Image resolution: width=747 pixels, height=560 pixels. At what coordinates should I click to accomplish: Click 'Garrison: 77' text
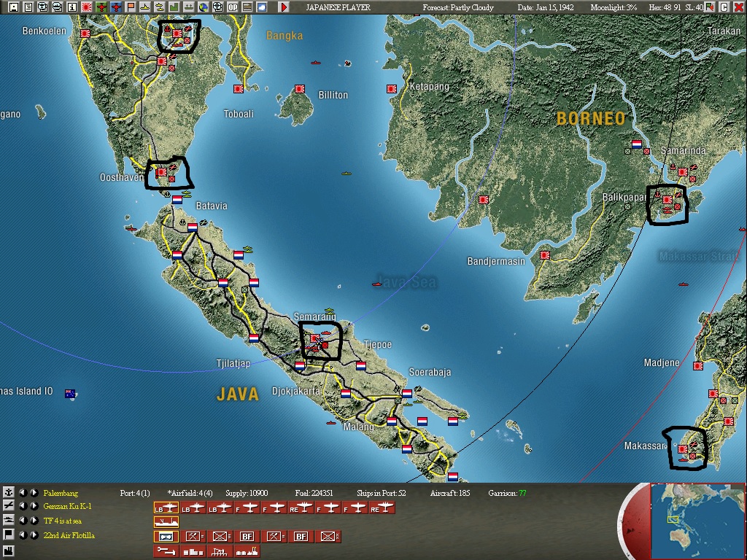coord(508,493)
